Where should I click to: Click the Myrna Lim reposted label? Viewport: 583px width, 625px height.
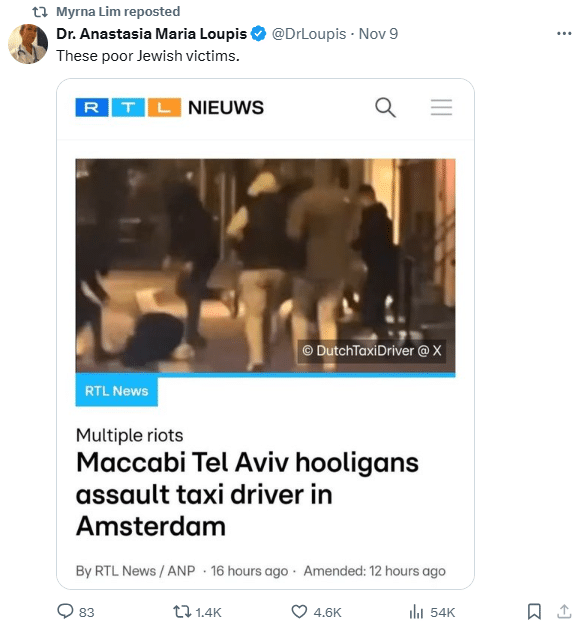click(118, 12)
